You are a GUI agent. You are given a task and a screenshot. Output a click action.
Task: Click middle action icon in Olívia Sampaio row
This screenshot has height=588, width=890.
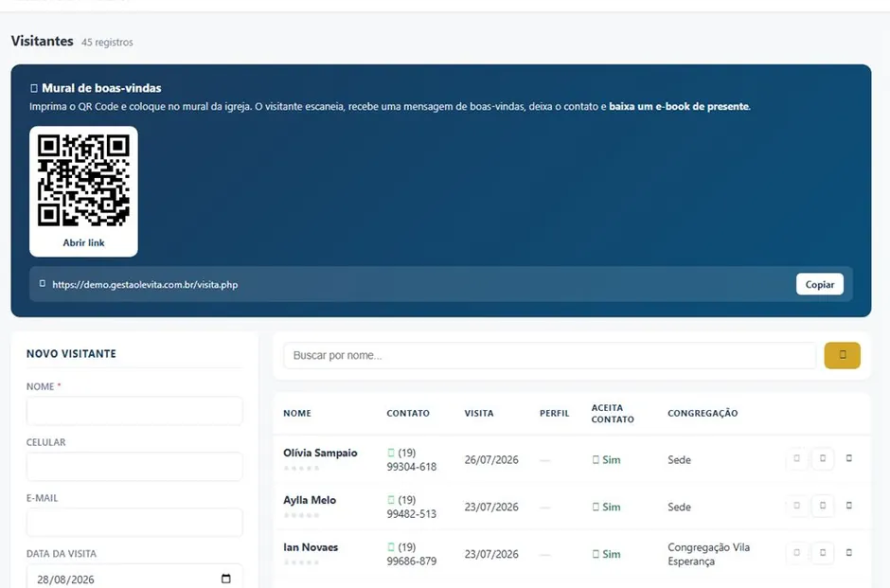[x=823, y=458]
